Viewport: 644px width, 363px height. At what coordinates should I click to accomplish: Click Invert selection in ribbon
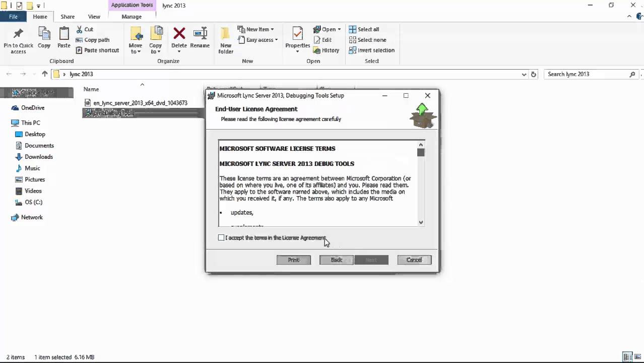point(371,50)
